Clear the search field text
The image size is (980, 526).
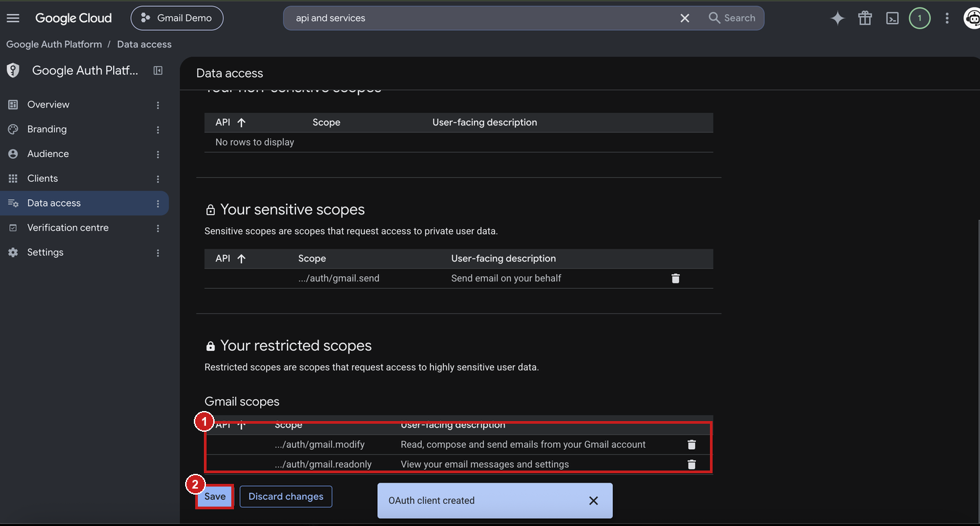(685, 18)
